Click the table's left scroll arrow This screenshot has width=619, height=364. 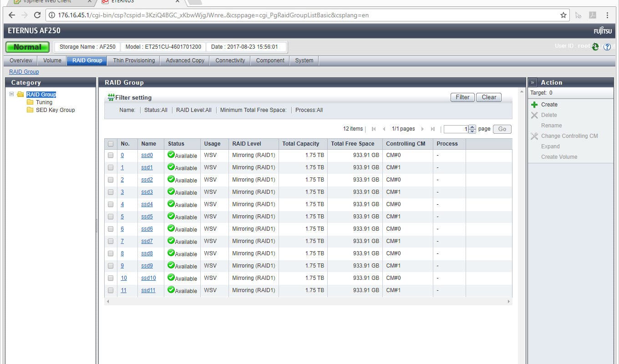(x=108, y=301)
